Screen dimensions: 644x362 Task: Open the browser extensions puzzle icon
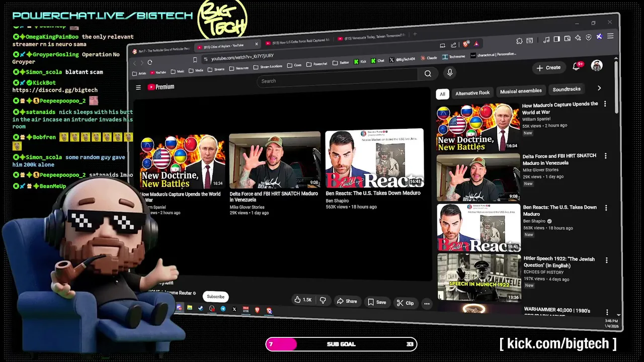click(x=519, y=41)
